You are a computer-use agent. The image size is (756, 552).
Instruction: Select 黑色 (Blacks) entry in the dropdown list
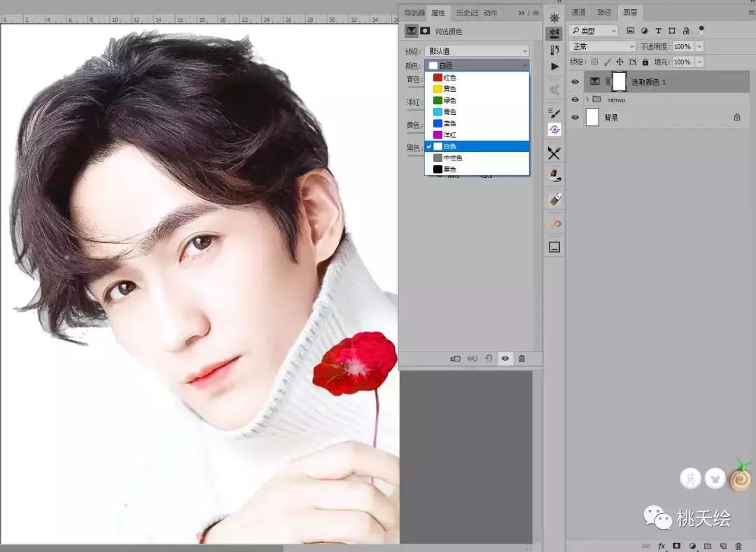(477, 170)
